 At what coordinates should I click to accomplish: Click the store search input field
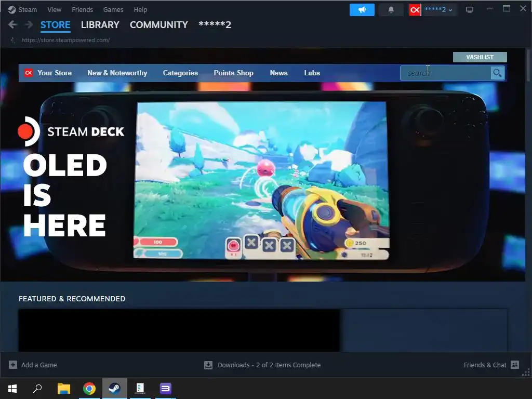click(x=445, y=73)
